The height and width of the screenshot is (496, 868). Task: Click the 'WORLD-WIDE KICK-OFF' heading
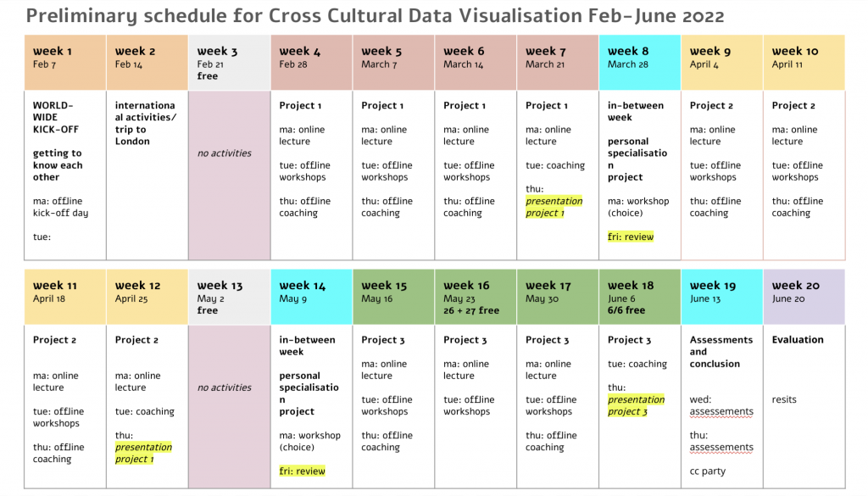point(56,117)
